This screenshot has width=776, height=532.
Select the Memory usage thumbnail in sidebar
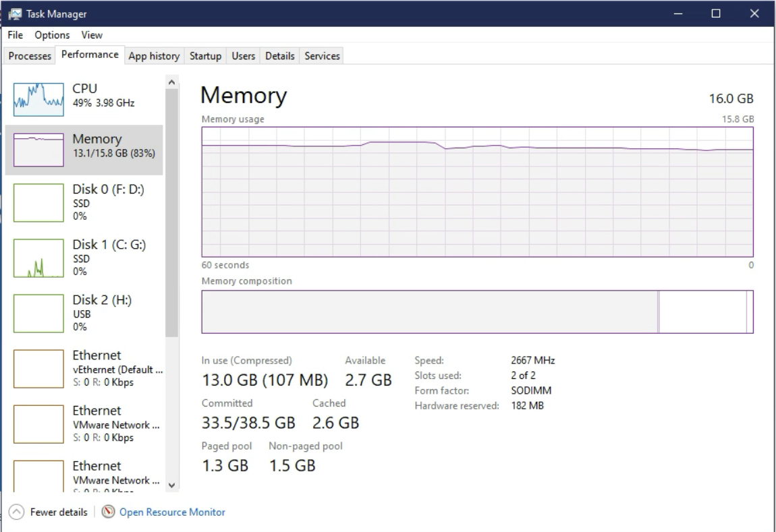pos(38,150)
